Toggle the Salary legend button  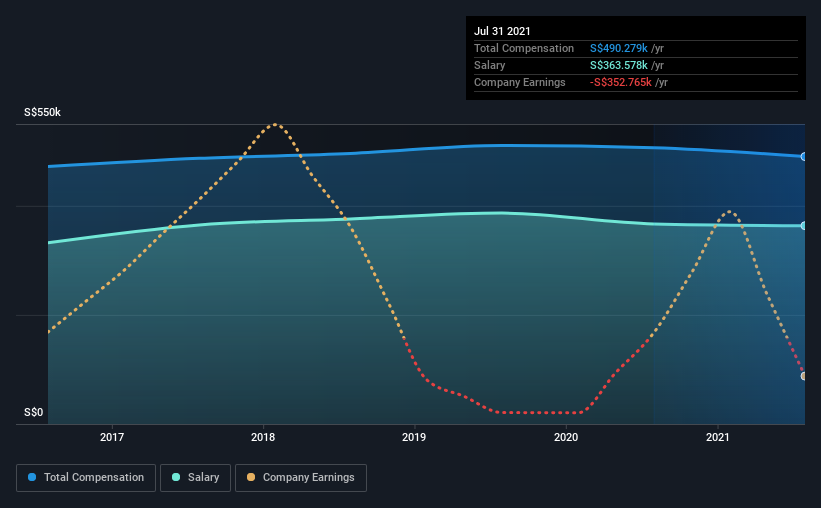195,478
